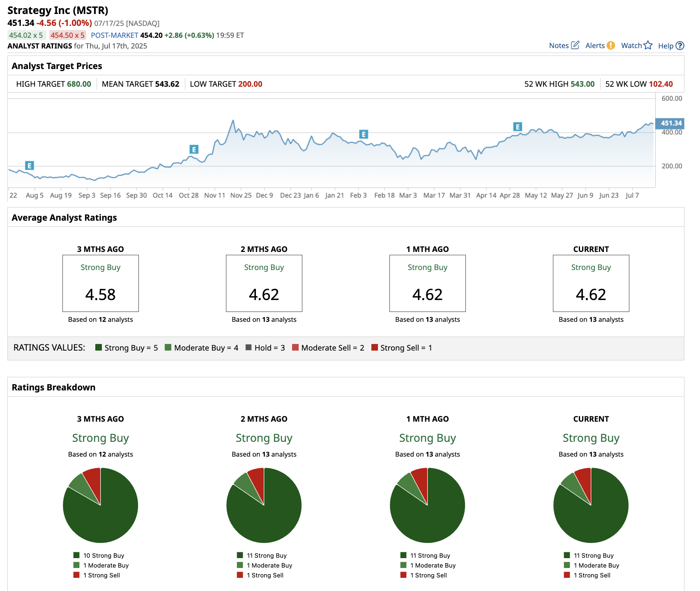Click the Analyst Target Prices heading
700x591 pixels.
[x=57, y=66]
